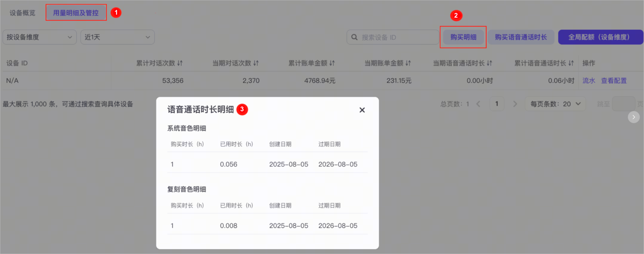
Task: Select 用量明细及管控 tab
Action: pyautogui.click(x=76, y=13)
